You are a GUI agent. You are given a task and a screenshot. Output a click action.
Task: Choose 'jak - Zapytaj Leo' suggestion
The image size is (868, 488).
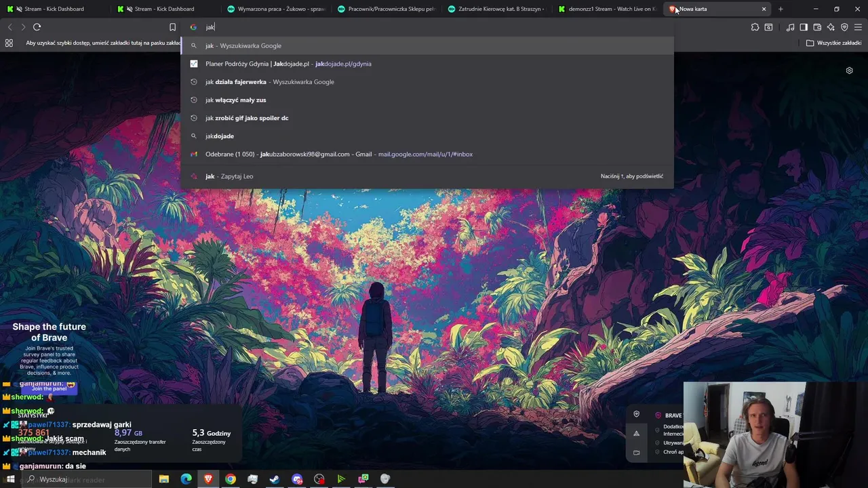click(427, 176)
